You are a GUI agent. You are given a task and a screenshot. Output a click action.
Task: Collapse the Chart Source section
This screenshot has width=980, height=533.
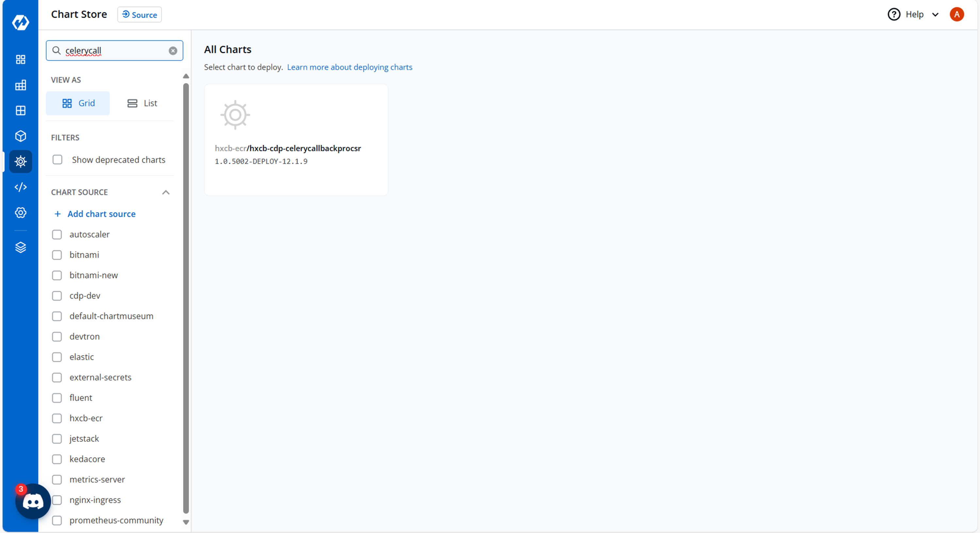(166, 192)
